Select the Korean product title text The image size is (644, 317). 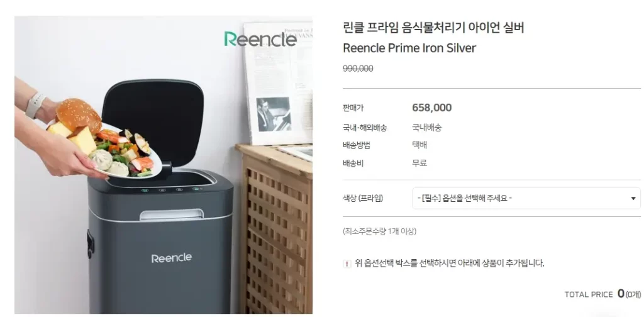pos(433,28)
